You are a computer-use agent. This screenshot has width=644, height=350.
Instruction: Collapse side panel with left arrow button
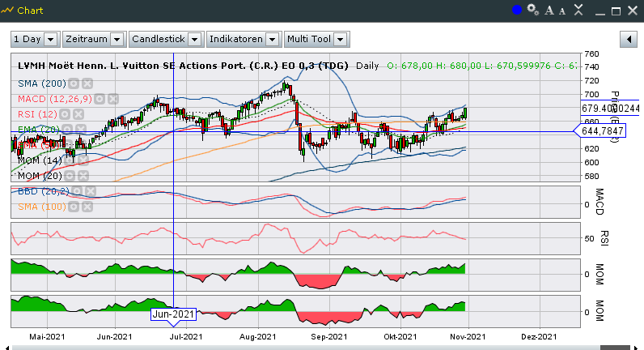tap(629, 40)
